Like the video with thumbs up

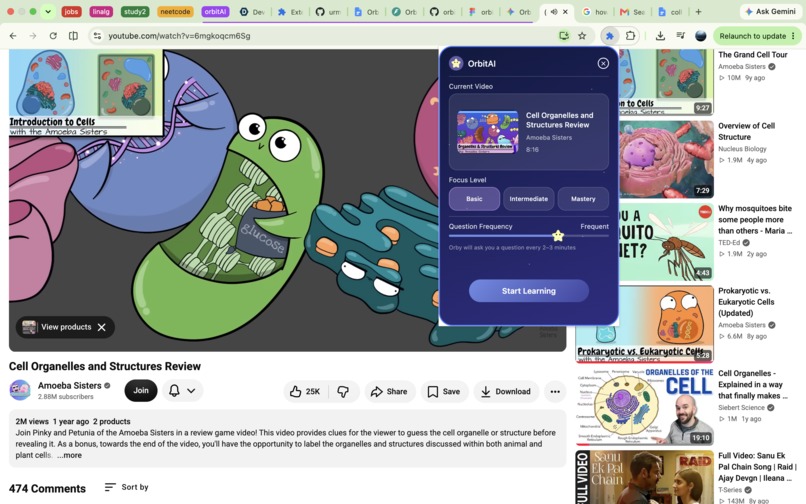305,391
